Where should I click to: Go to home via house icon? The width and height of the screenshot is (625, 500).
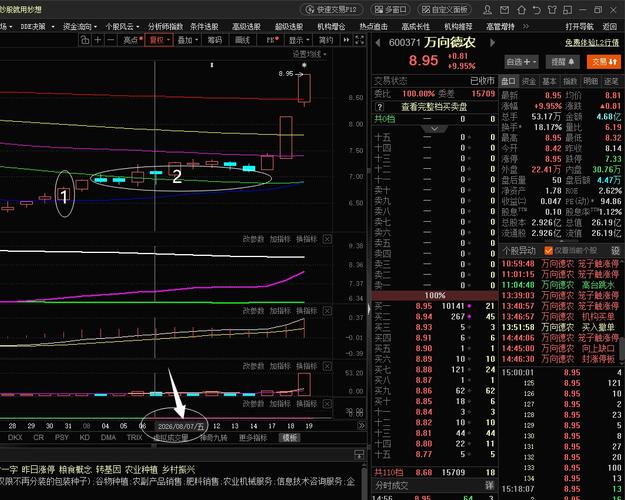(x=521, y=10)
